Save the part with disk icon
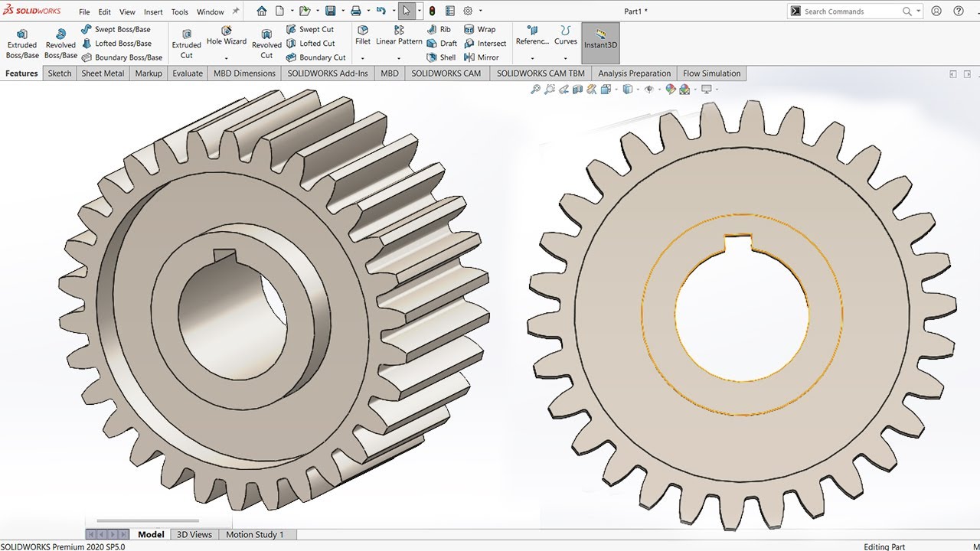 tap(330, 11)
